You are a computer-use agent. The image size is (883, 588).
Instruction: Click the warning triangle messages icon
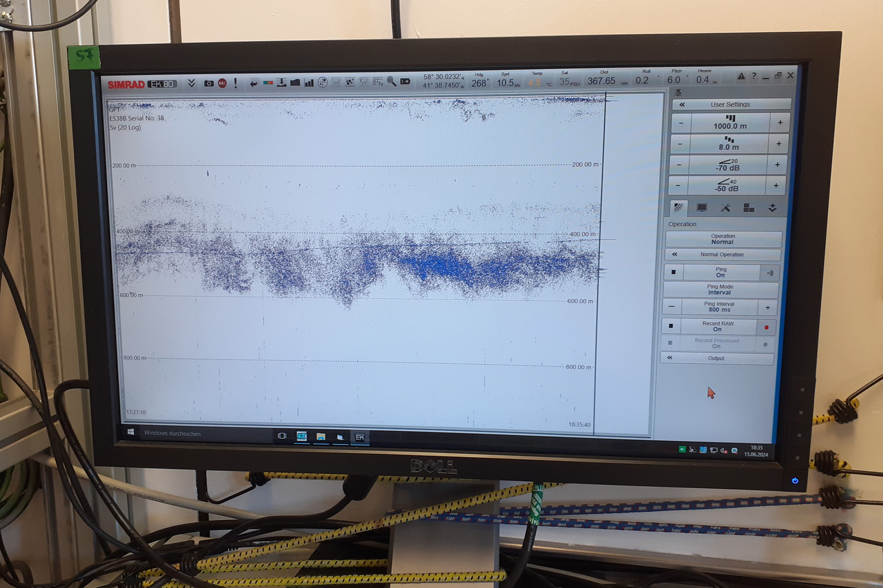[x=741, y=77]
